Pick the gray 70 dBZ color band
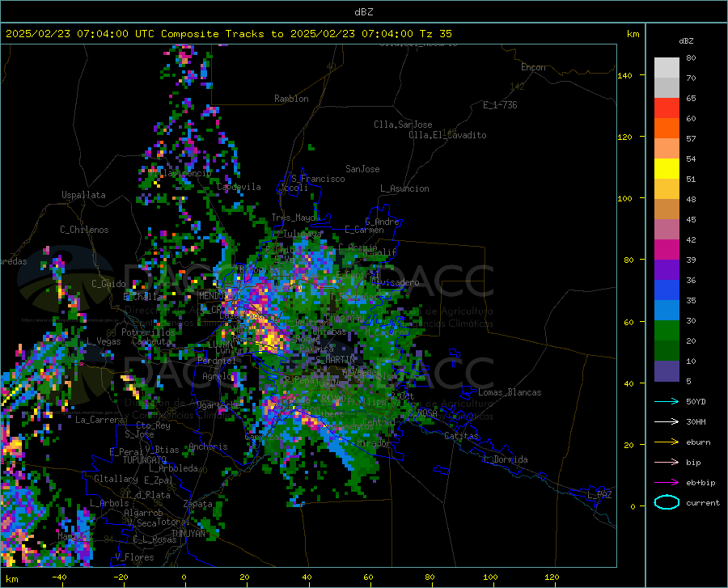Image resolution: width=728 pixels, height=588 pixels. pos(667,87)
